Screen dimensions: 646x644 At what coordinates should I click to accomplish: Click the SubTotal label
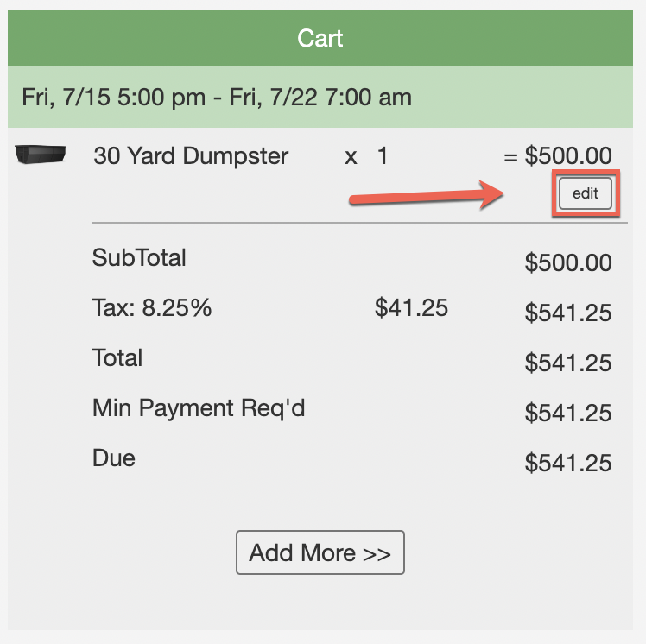coord(139,257)
